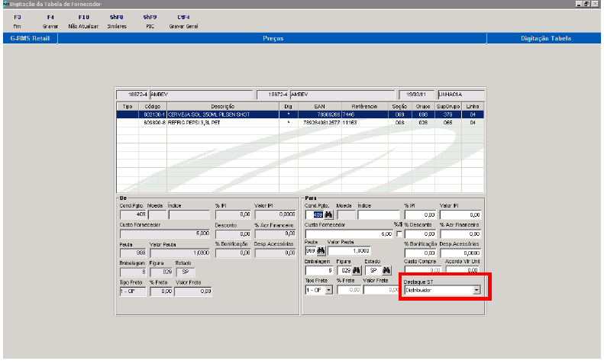Click the Preços banner label
This screenshot has height=364, width=604.
(273, 38)
